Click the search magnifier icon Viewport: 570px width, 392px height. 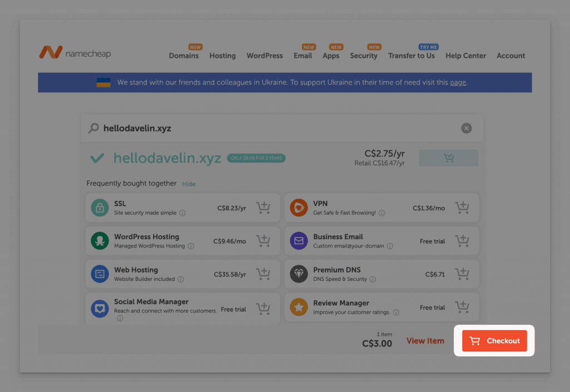[94, 128]
